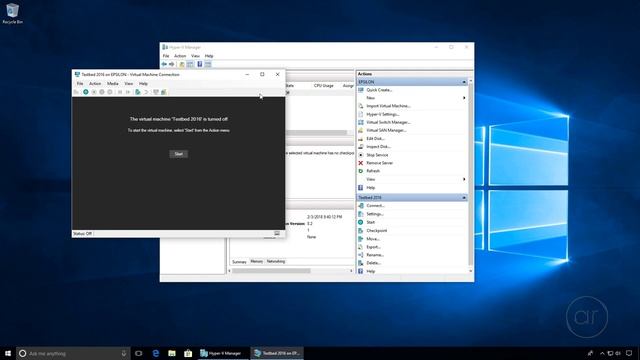
Task: Click the Task View icon on the taskbar
Action: tap(139, 353)
